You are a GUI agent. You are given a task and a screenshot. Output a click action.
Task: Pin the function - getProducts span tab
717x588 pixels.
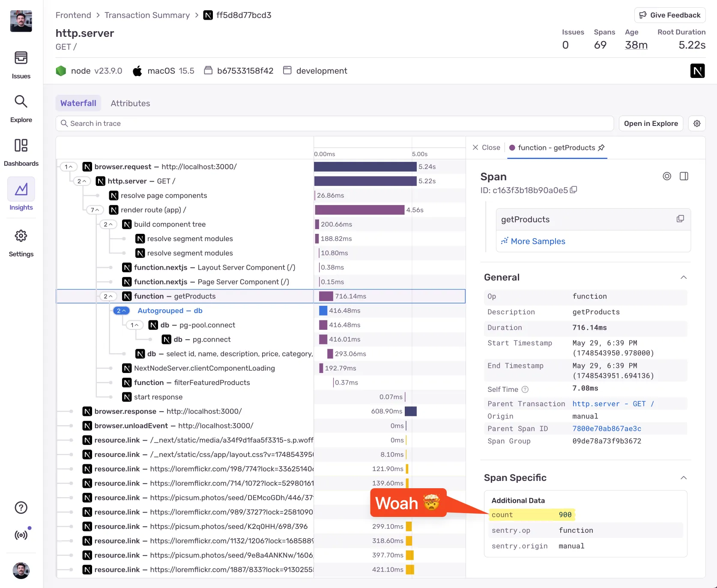pyautogui.click(x=602, y=148)
